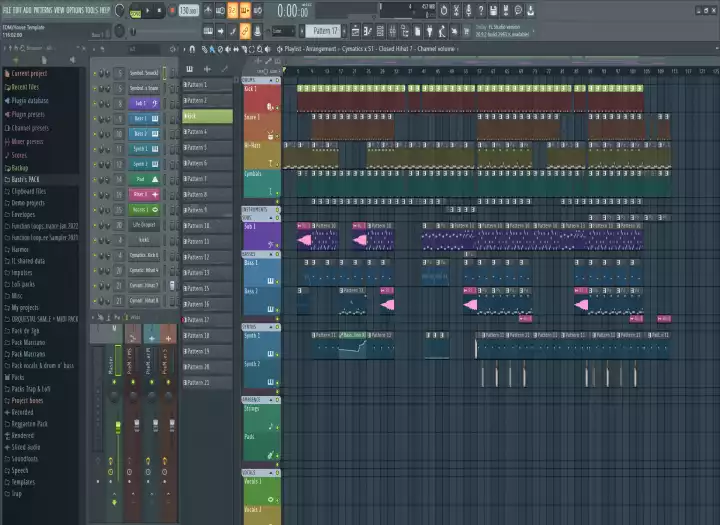Mute the Pad channel with its green LED
Screen dimensions: 720x525
click(x=95, y=180)
